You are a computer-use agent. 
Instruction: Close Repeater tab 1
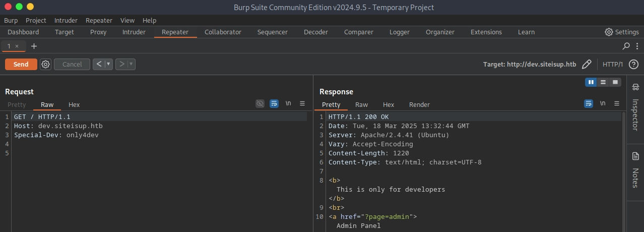pyautogui.click(x=17, y=46)
